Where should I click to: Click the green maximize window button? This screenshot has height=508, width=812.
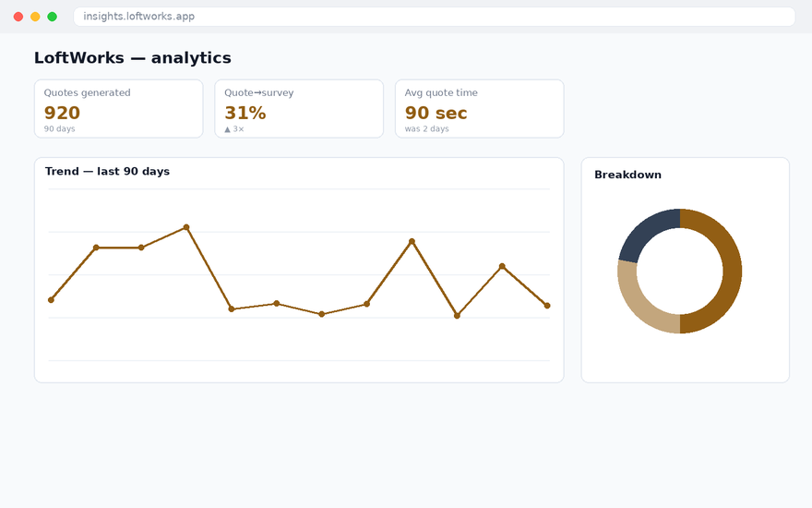(x=53, y=17)
